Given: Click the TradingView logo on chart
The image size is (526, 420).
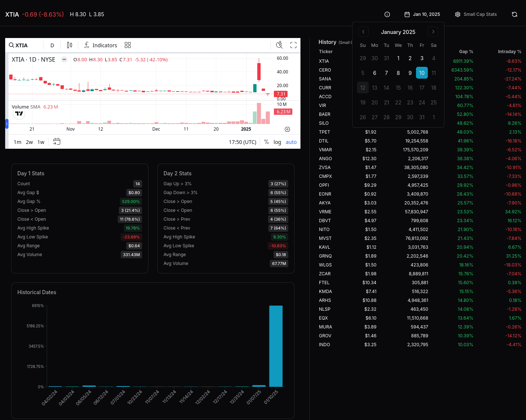Looking at the screenshot, I should pos(19,114).
